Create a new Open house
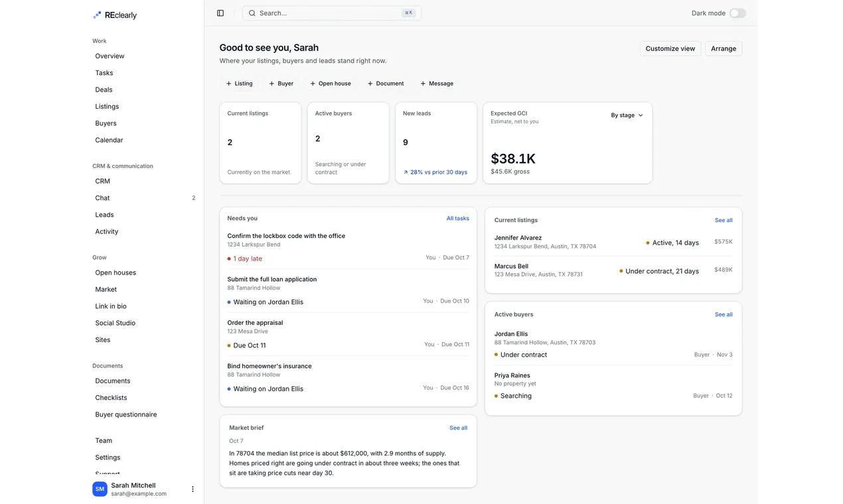Screen dimensions: 843x504 (x=331, y=84)
